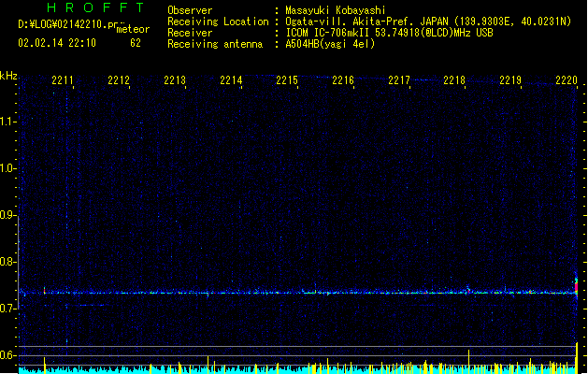588x374 pixels.
Task: Click the 0.9 kHz axis label
Action: click(x=7, y=215)
